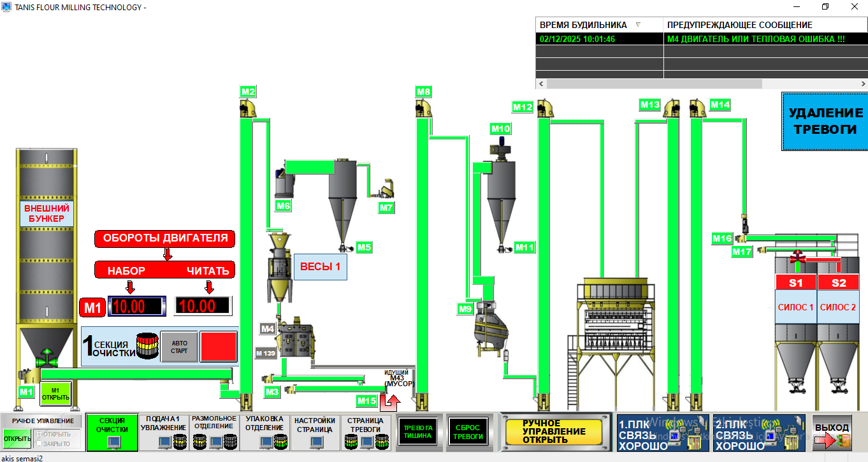Click the M4 separator machine icon

(296, 337)
